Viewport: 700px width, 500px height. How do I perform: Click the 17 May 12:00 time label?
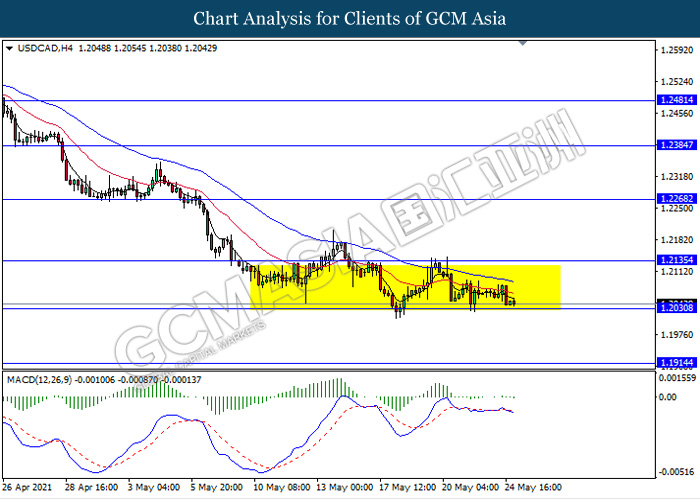tap(407, 487)
